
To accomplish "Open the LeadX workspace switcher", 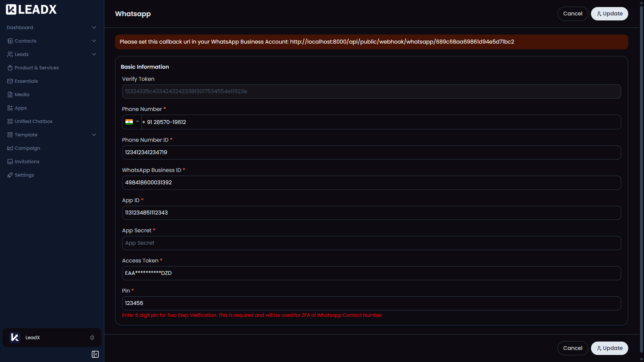I will (x=52, y=338).
